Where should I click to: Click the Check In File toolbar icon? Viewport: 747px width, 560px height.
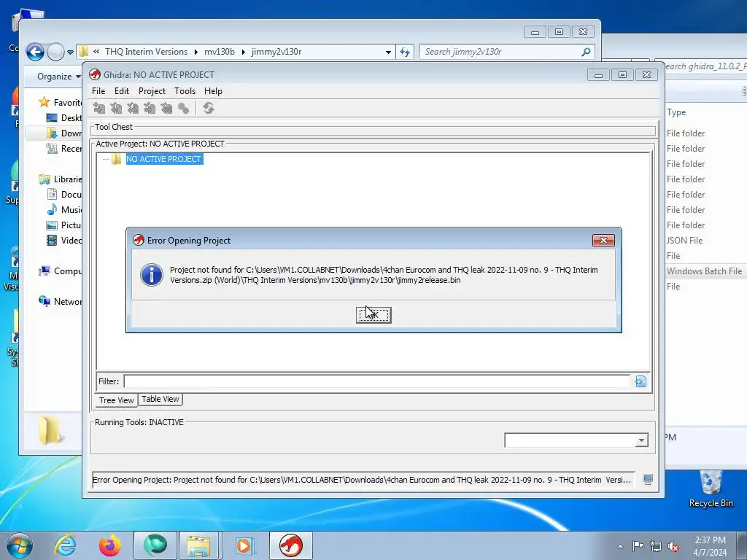(150, 108)
